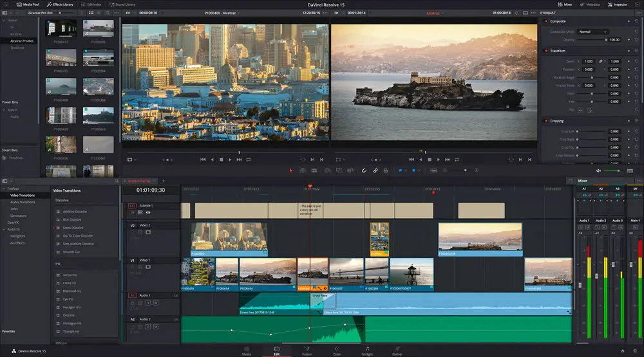Screen dimensions: 644x357
Task: Open project settings gear at bottom right
Action: point(636,351)
